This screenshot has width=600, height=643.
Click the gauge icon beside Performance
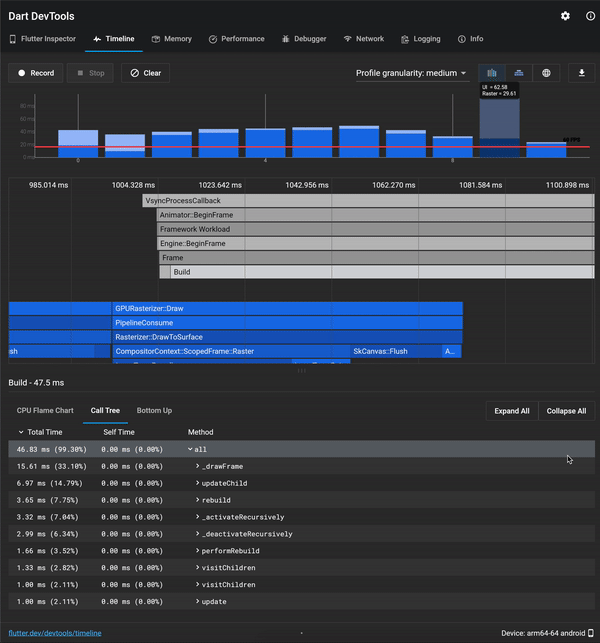click(213, 39)
